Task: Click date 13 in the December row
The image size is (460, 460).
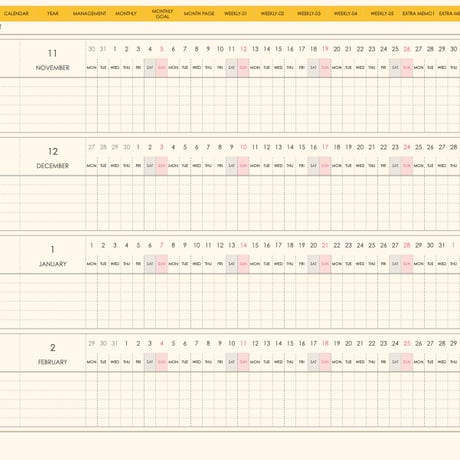Action: (278, 147)
